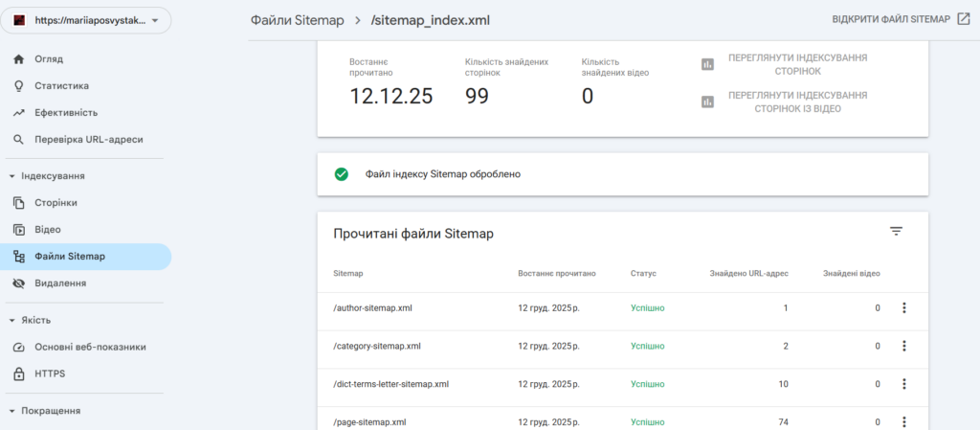980x430 pixels.
Task: Collapse the Покращення section
Action: (11, 411)
